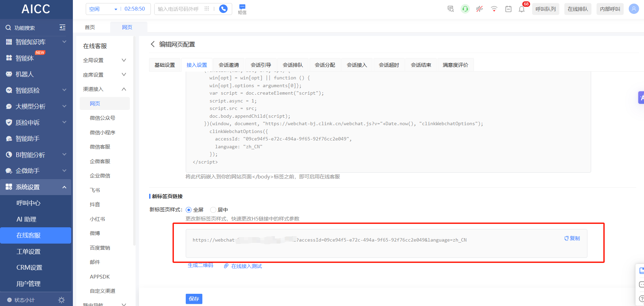Screen dimensions: 644x306
Task: Click the 功能搜索 search icon
Action: coord(8,27)
